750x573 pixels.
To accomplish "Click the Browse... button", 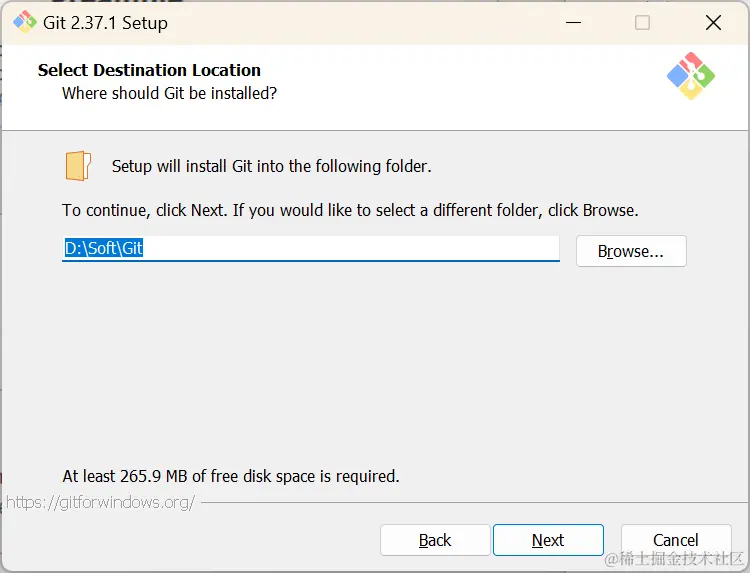I will 631,251.
